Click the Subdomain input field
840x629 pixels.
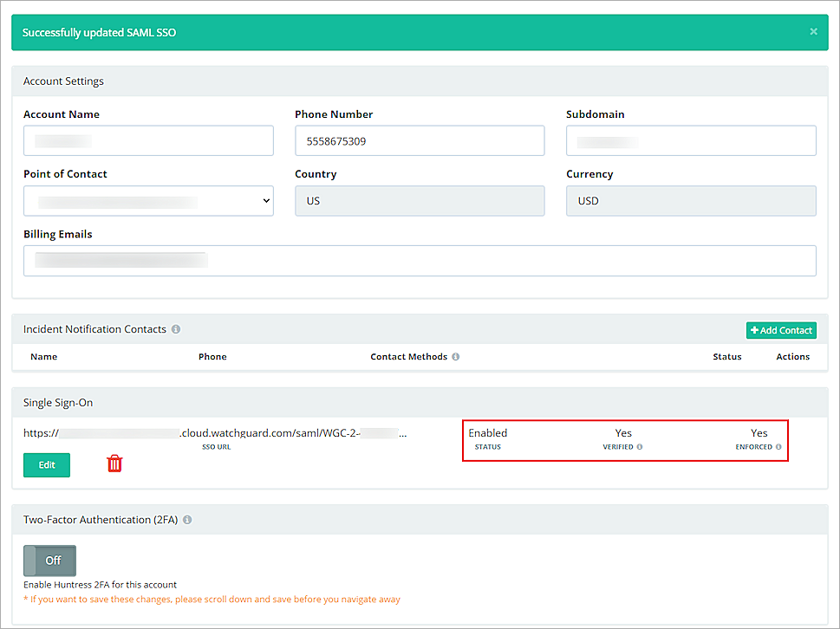[691, 140]
